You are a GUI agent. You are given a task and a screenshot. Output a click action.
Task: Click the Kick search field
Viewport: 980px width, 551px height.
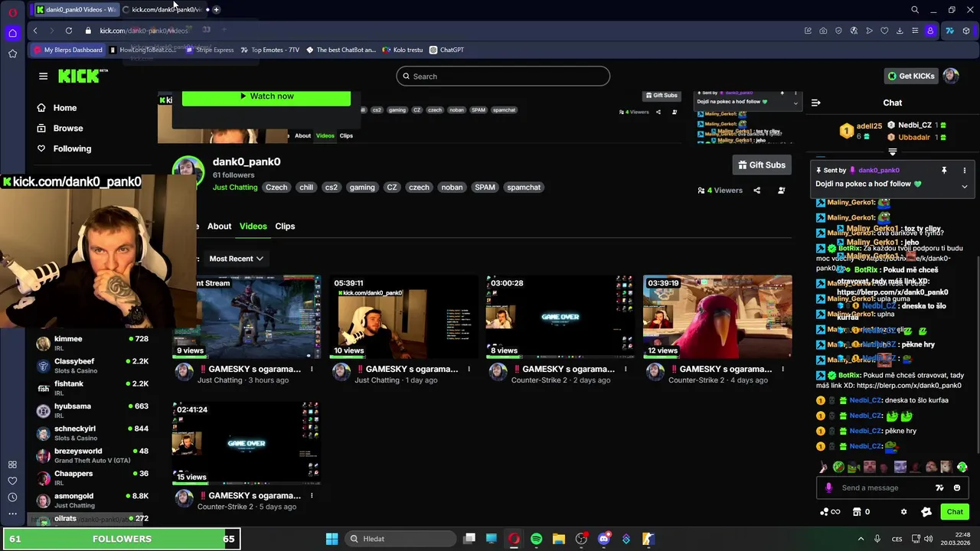[x=503, y=77]
